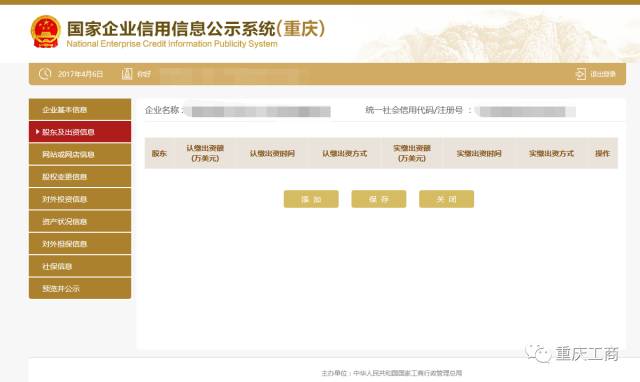
Task: Click the National Enterprise Credit Information subtitle
Action: tap(172, 44)
